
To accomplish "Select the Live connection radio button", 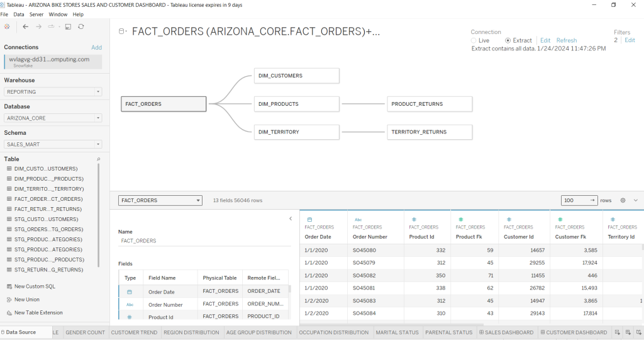I will pyautogui.click(x=474, y=40).
